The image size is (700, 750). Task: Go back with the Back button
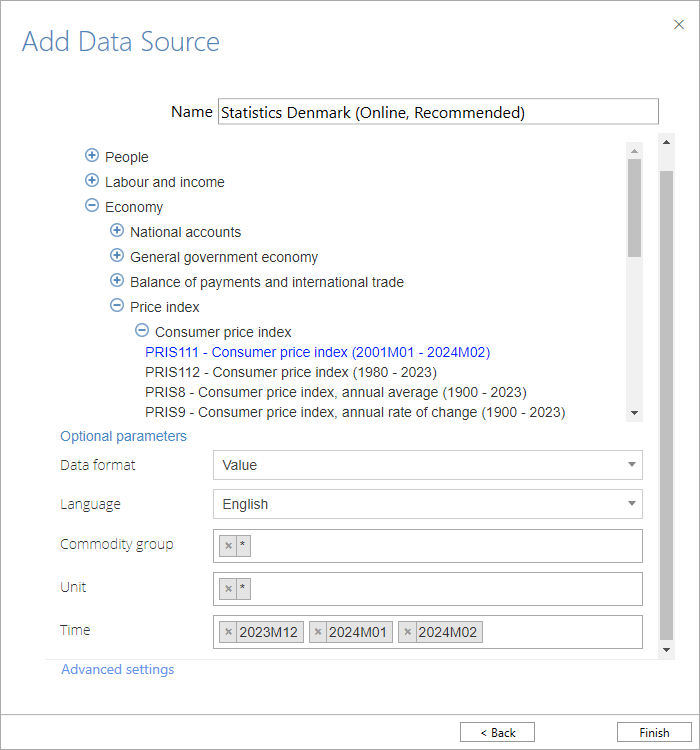497,732
